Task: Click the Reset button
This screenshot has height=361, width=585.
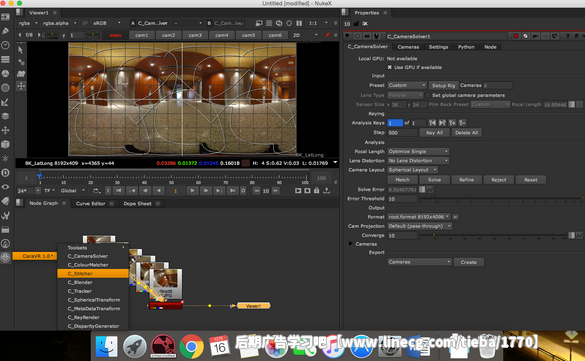Action: pos(531,180)
